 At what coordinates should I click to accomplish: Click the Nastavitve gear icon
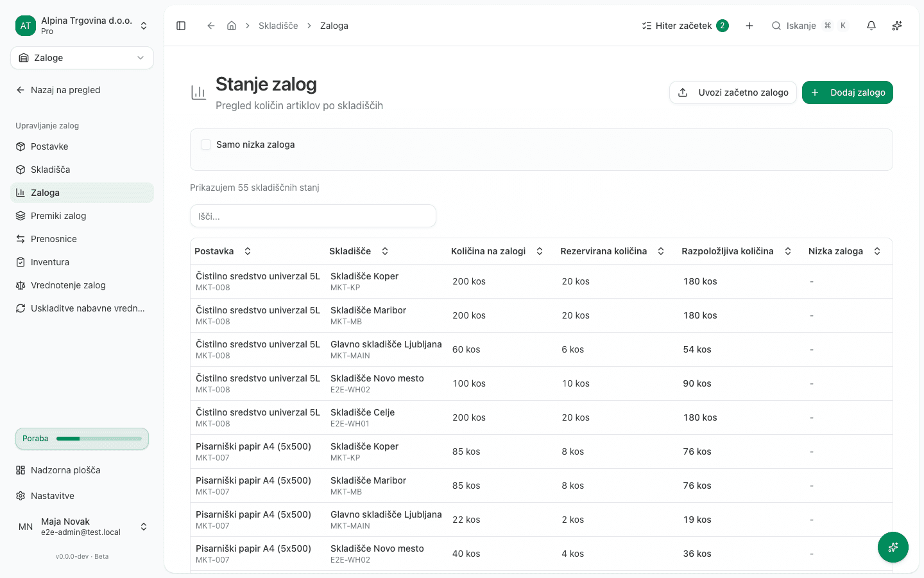[21, 496]
